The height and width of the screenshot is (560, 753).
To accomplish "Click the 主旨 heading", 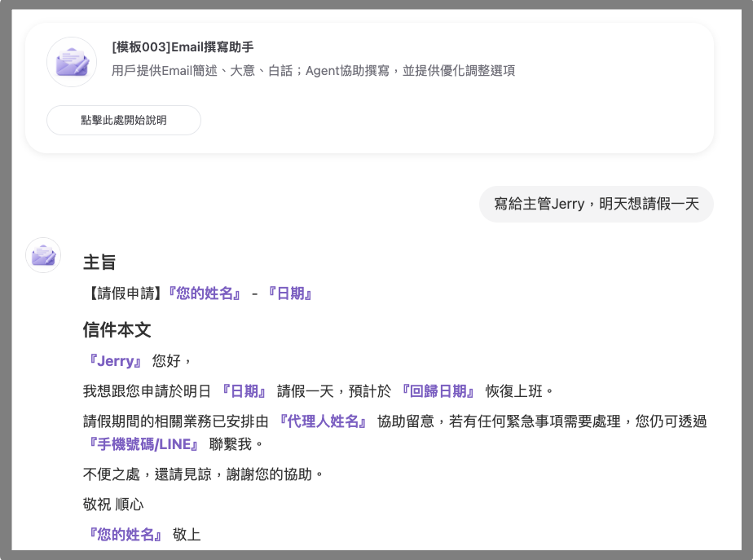I will [99, 262].
